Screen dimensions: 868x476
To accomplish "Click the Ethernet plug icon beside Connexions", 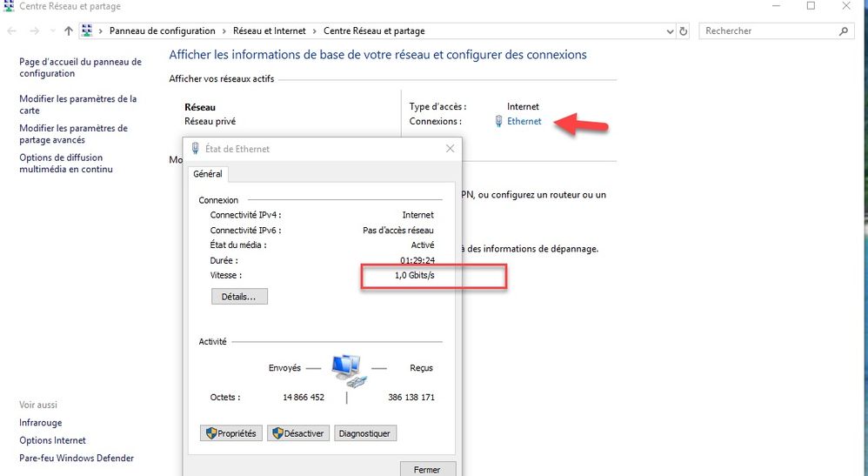I will [x=498, y=122].
